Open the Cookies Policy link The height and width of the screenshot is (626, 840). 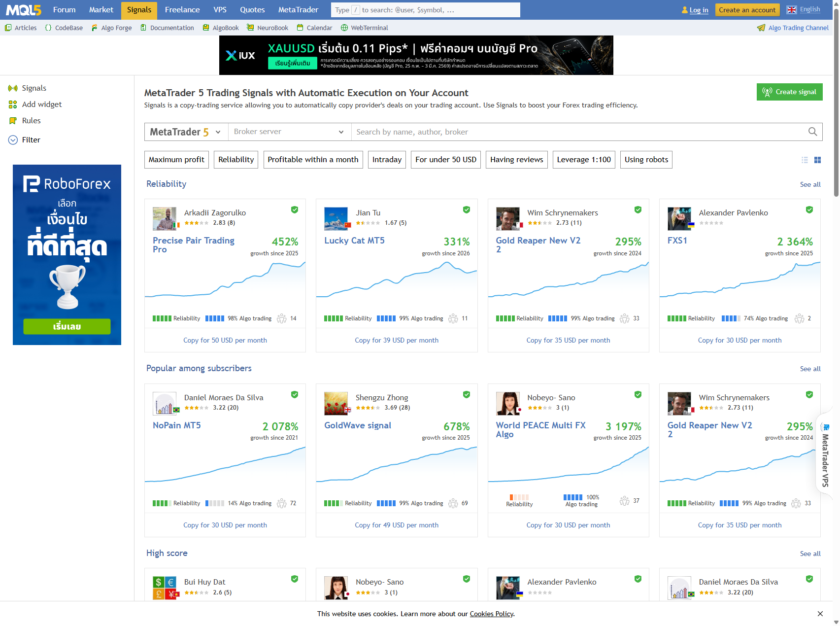tap(491, 614)
